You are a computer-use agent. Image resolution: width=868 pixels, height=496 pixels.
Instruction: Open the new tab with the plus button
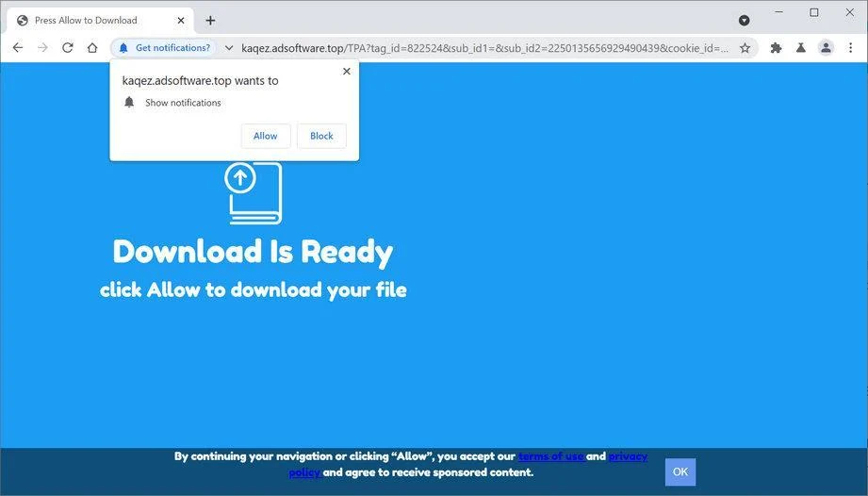coord(210,21)
